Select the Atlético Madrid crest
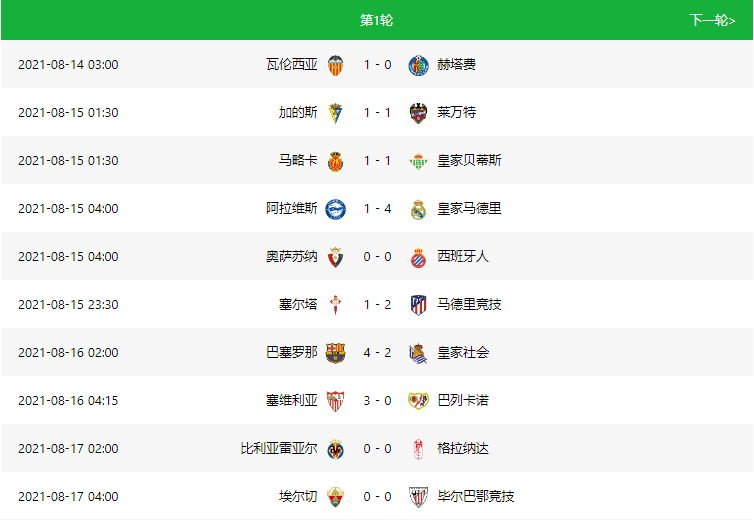Screen dimensions: 754x520 click(418, 305)
